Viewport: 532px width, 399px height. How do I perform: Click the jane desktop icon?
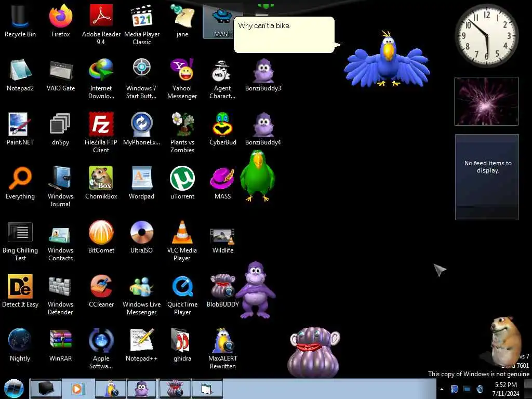(x=182, y=21)
